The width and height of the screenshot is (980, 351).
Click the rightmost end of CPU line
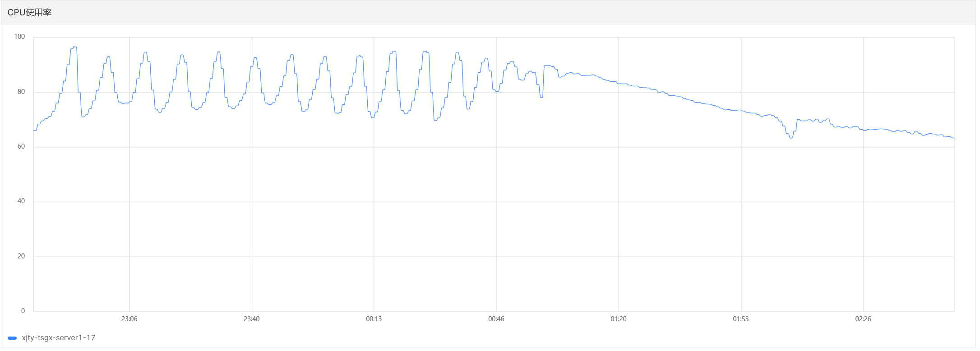[954, 138]
